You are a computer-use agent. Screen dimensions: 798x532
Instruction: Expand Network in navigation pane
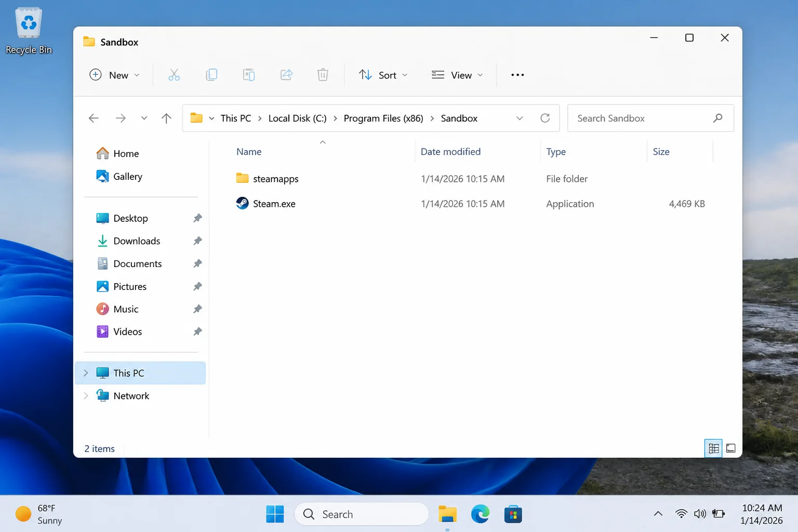(x=86, y=396)
